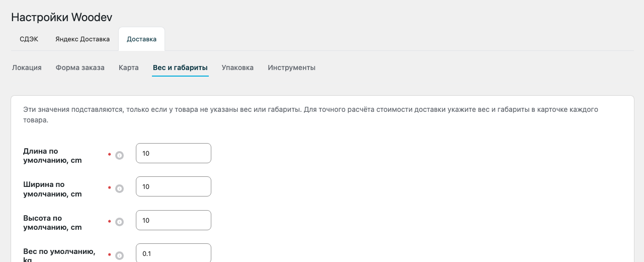The height and width of the screenshot is (262, 644).
Task: Switch to the Инструменты sub-tab
Action: pos(291,68)
